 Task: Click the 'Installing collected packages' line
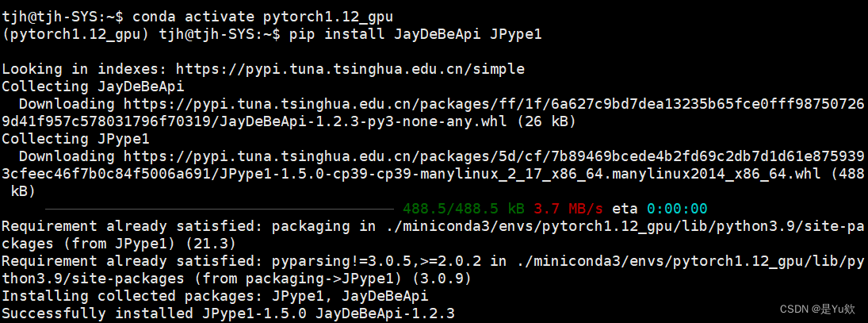(215, 296)
